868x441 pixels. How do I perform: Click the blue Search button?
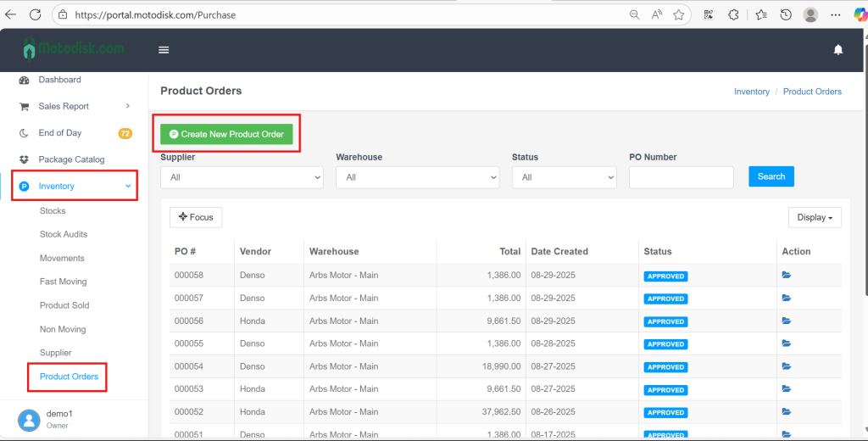[x=771, y=176]
